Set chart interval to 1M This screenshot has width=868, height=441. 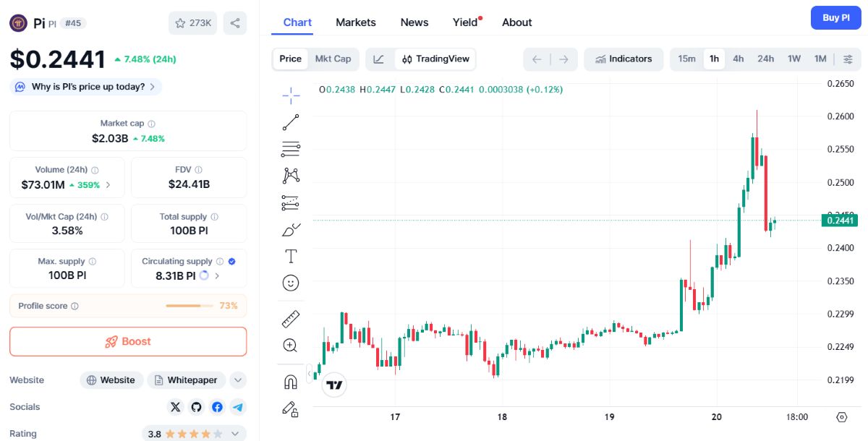820,59
